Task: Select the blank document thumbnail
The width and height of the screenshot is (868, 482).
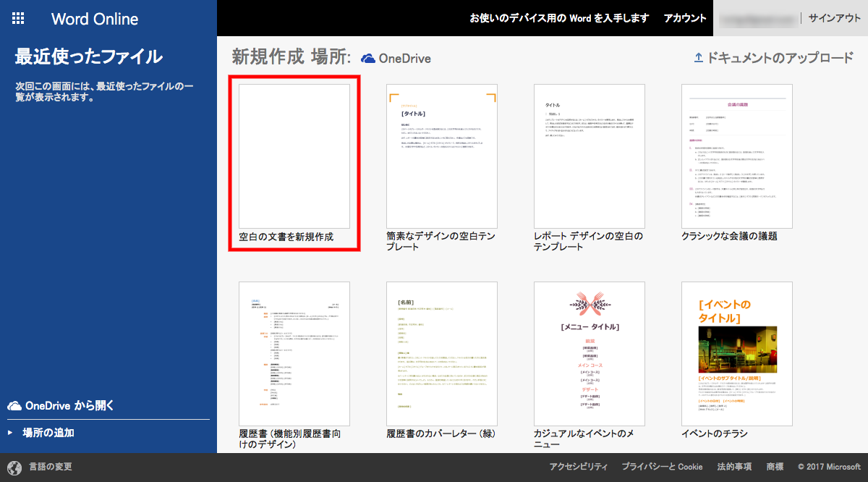Action: click(294, 156)
